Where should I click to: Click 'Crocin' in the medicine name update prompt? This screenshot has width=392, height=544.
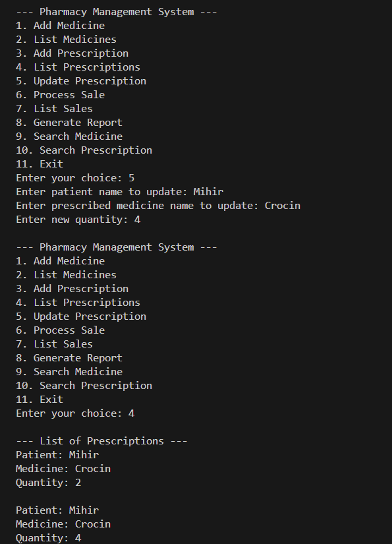[x=283, y=206]
